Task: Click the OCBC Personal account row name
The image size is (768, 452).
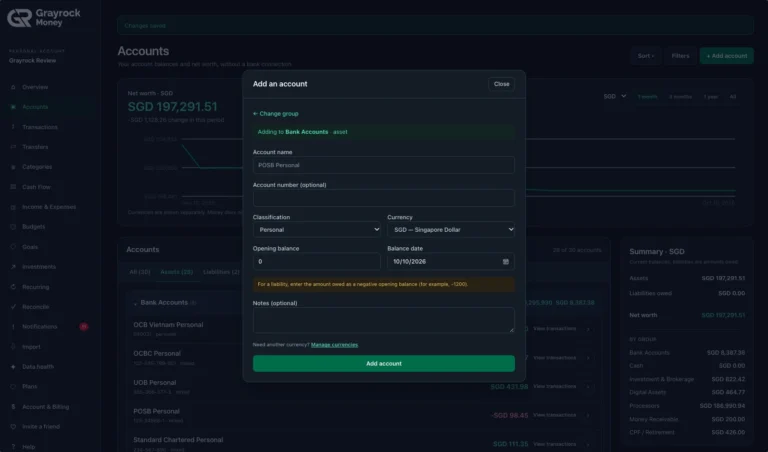Action: pyautogui.click(x=157, y=354)
